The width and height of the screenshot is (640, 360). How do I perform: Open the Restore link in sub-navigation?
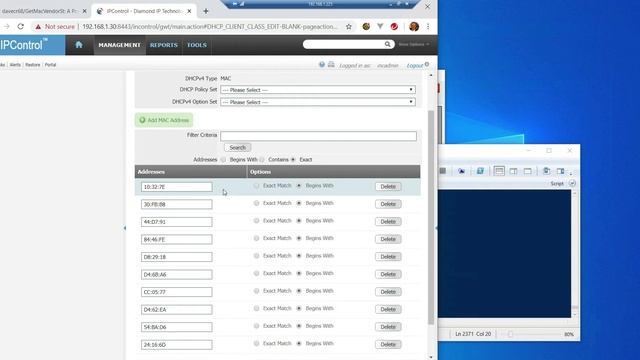pos(33,65)
